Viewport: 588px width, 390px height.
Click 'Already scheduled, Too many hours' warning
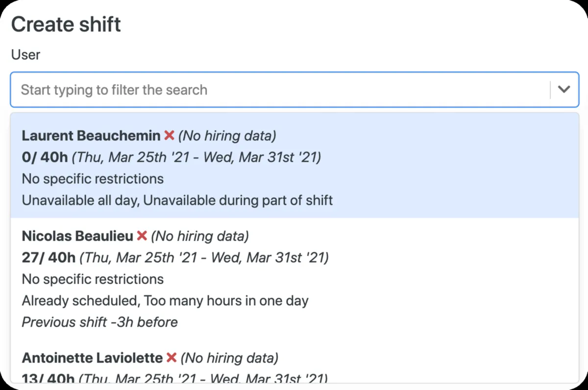click(x=165, y=300)
